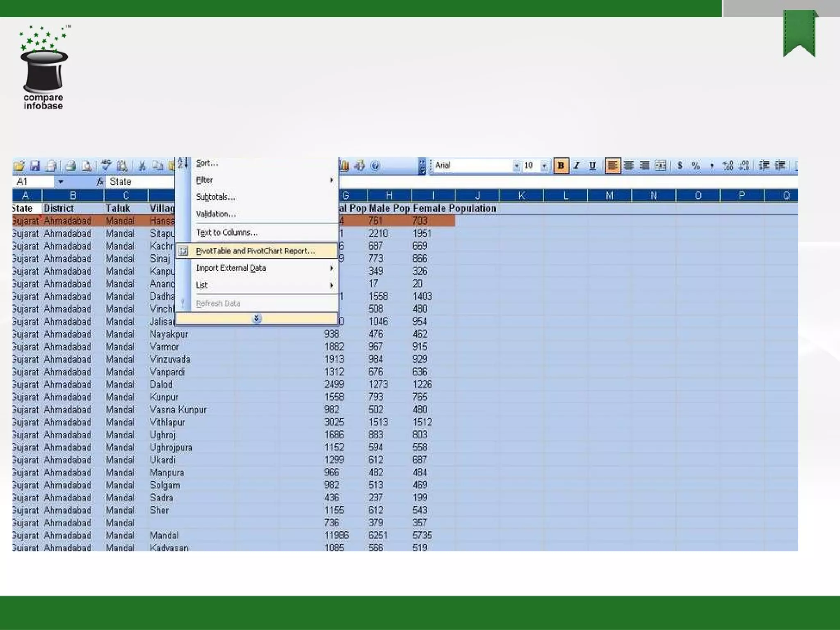
Task: Select column K header
Action: click(521, 196)
